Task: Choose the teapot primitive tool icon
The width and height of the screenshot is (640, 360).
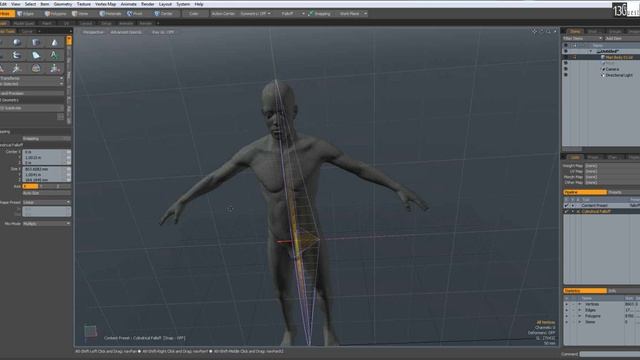Action: click(x=17, y=55)
